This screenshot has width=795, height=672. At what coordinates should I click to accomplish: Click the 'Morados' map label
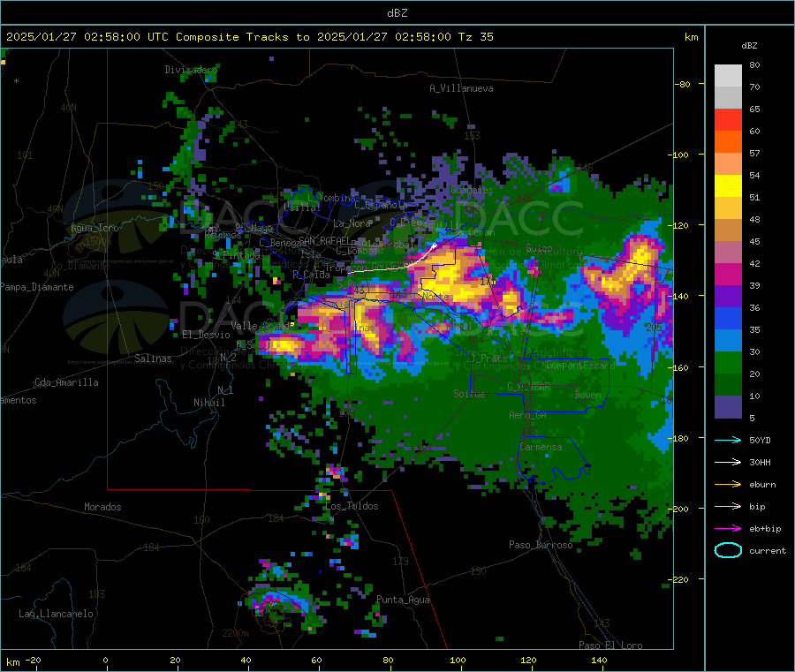click(102, 507)
